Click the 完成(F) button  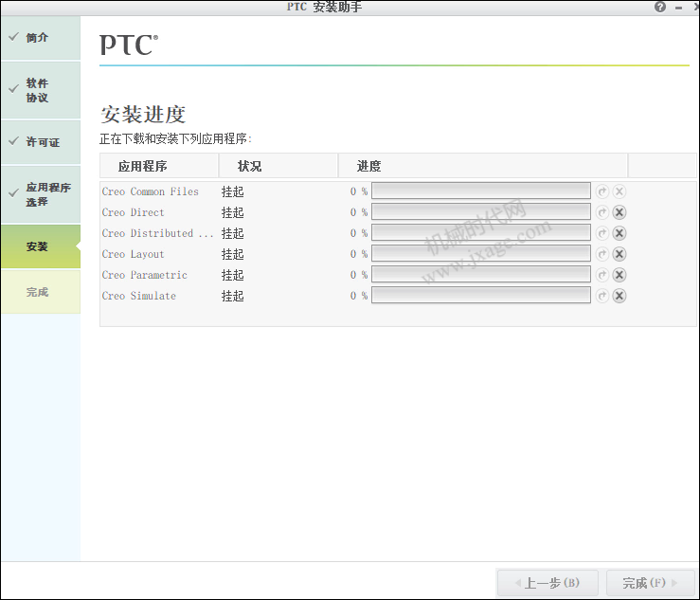point(651,583)
